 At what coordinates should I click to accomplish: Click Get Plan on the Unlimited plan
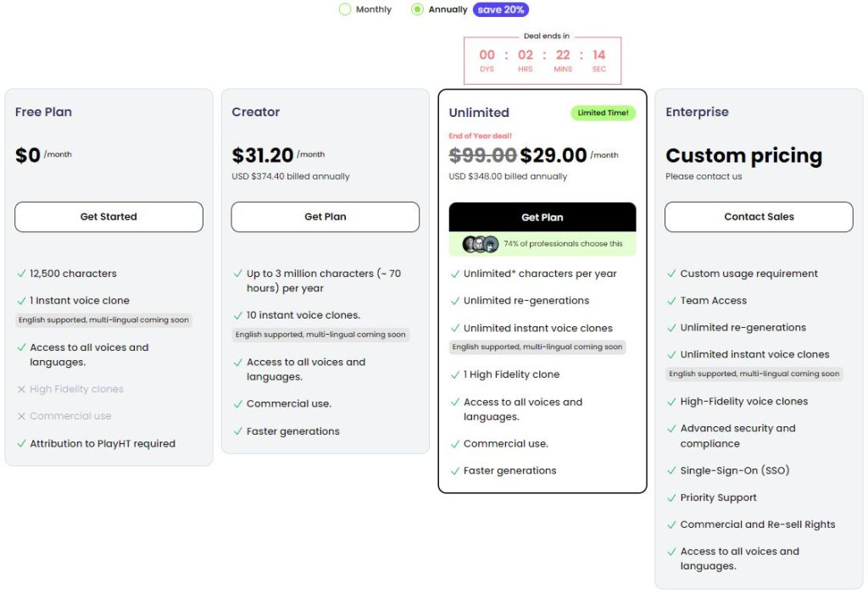coord(542,217)
